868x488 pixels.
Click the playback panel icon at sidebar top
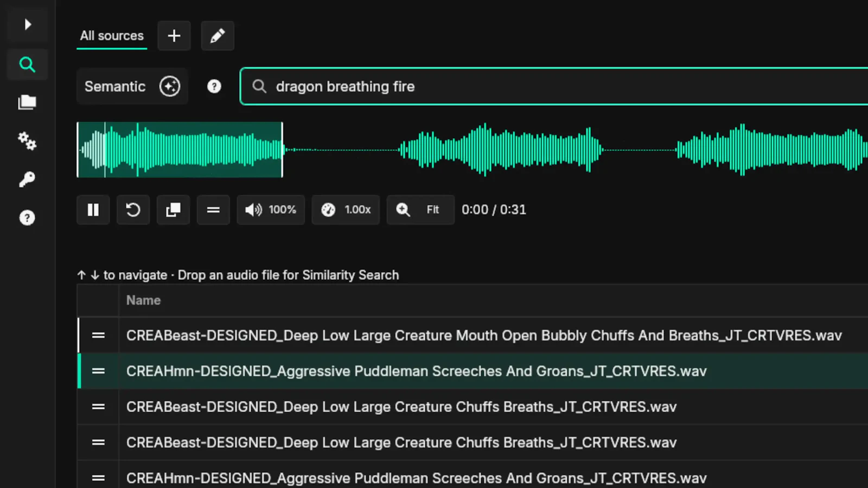(27, 24)
